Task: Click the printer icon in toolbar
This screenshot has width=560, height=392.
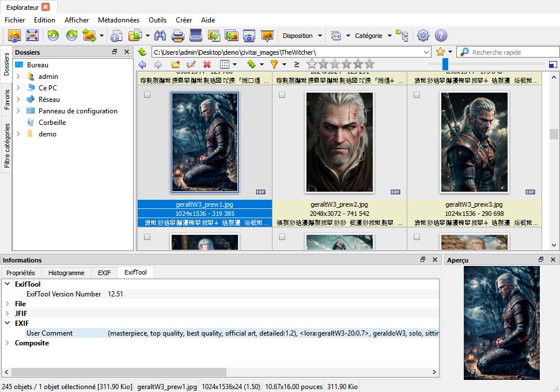Action: click(178, 36)
